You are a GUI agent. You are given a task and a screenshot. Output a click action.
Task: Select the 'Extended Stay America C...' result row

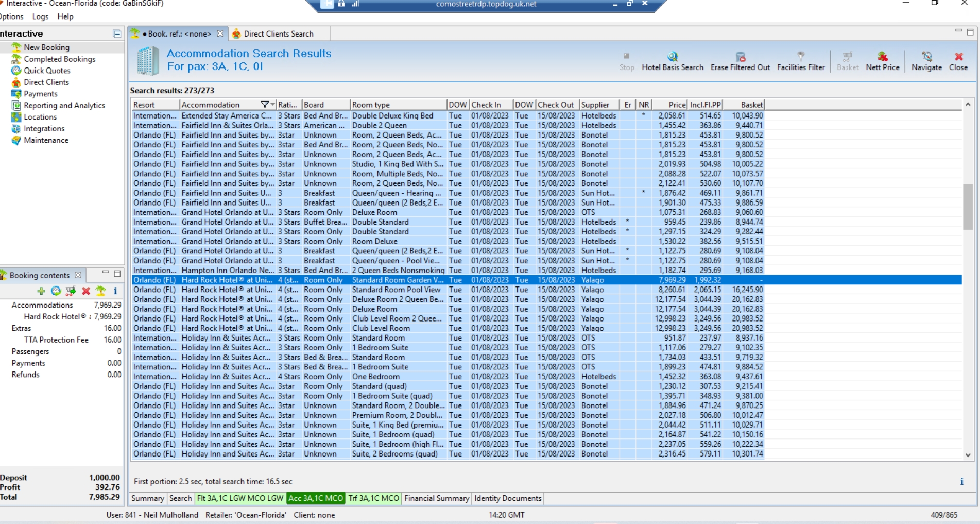coord(546,116)
